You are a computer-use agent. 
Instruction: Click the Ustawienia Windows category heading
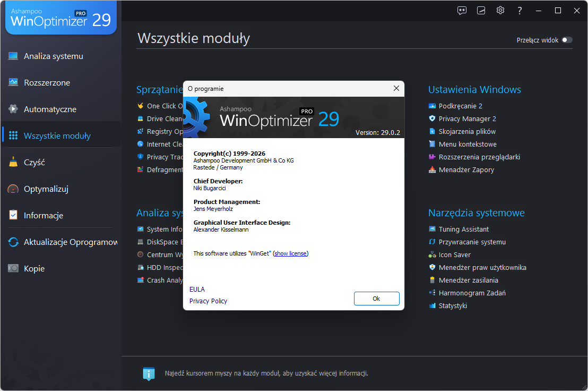click(x=474, y=89)
